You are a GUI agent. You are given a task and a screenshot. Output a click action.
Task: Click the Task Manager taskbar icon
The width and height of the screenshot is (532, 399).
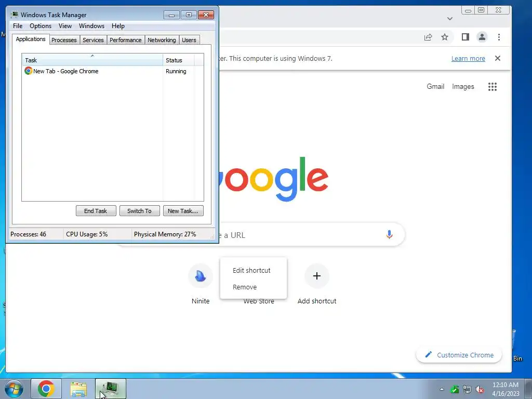click(111, 389)
